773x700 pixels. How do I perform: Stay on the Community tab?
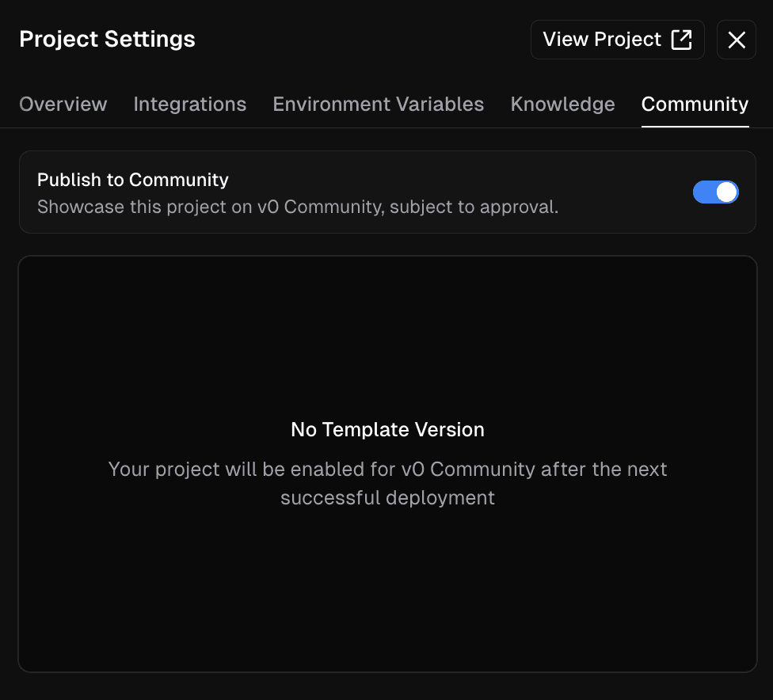(x=695, y=104)
